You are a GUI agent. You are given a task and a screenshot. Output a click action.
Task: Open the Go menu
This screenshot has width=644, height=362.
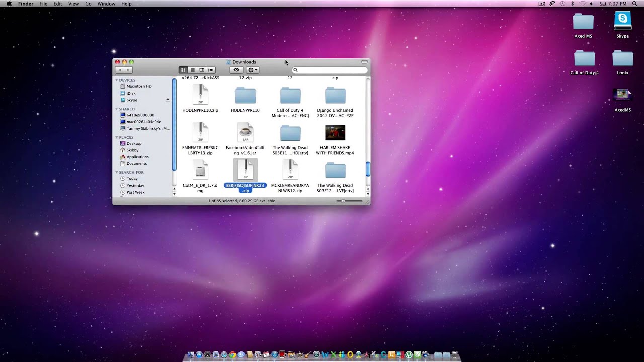(x=88, y=4)
